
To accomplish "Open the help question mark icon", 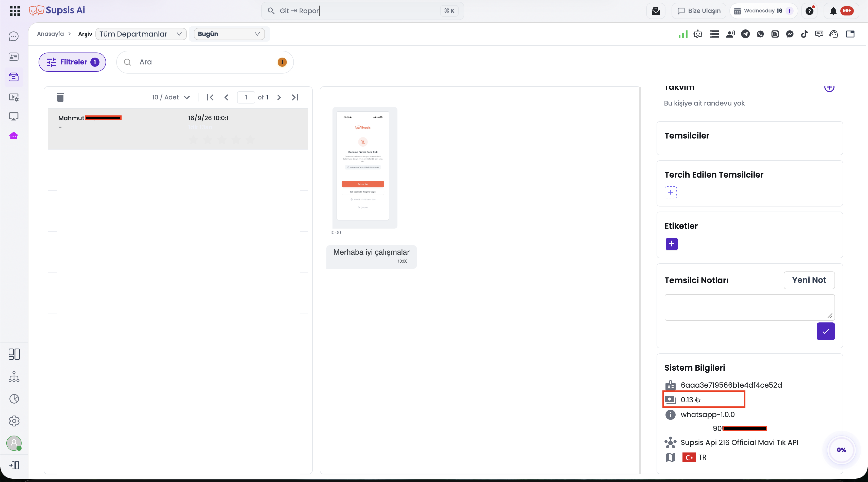I will coord(810,11).
